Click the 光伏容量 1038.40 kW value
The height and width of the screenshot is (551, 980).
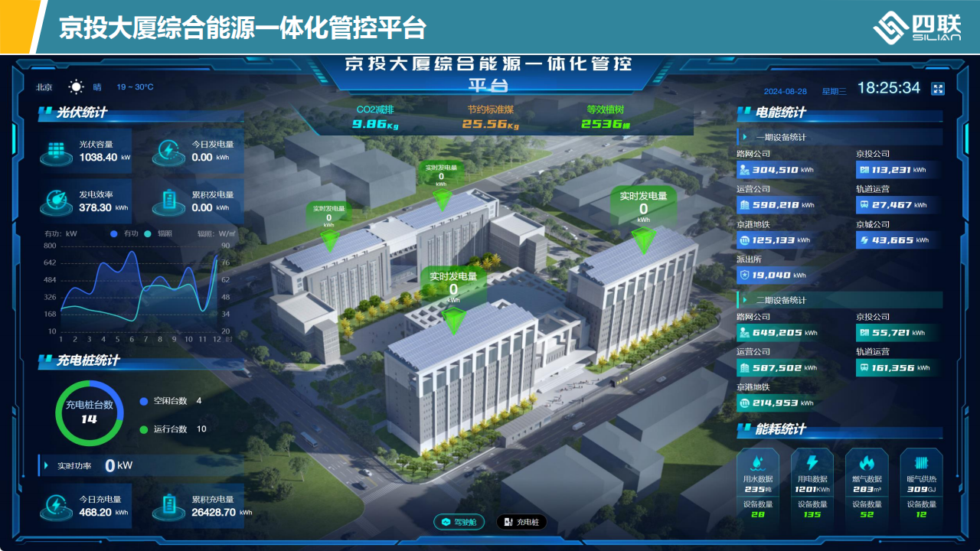(104, 157)
